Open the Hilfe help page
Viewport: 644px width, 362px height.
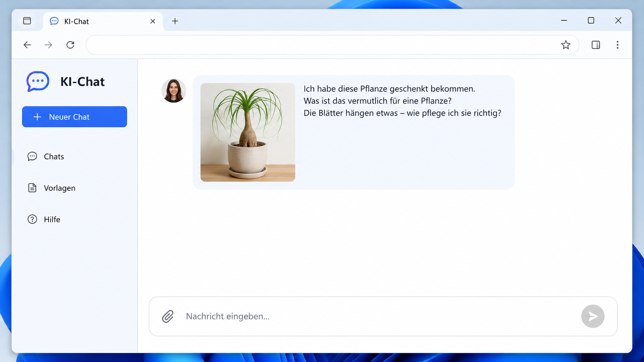[x=44, y=219]
